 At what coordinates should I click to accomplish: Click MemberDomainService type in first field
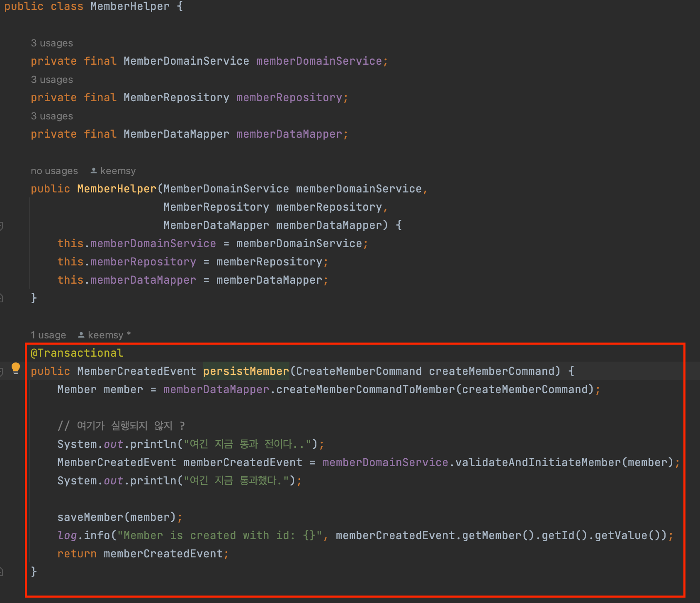(187, 61)
